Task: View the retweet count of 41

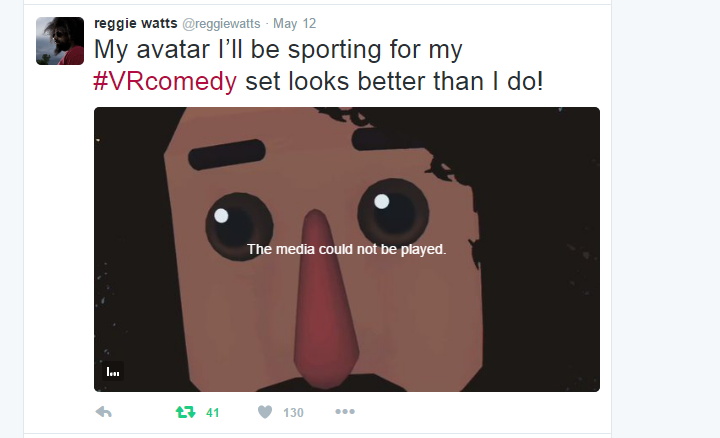Action: 213,413
